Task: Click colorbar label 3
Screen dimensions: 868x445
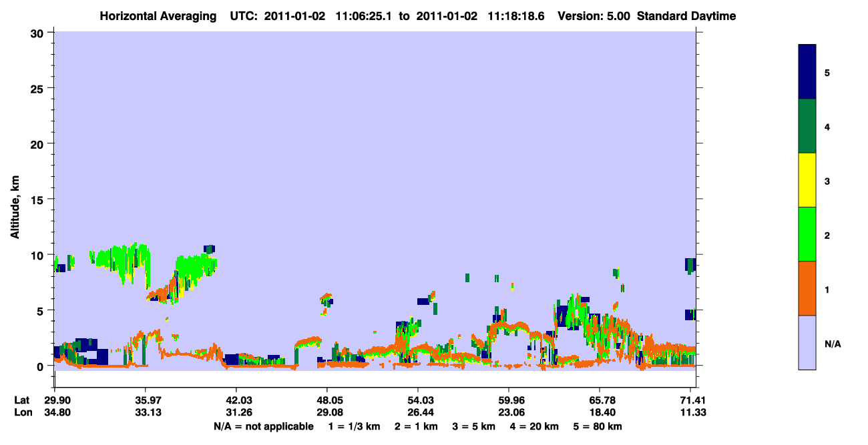Action: (x=827, y=180)
